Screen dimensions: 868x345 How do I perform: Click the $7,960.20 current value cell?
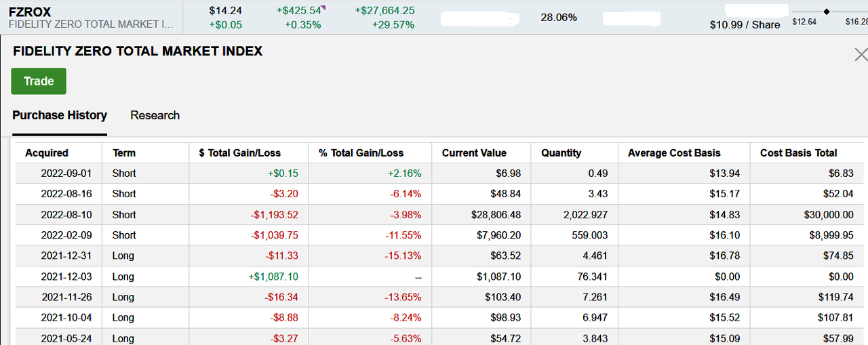(x=498, y=235)
